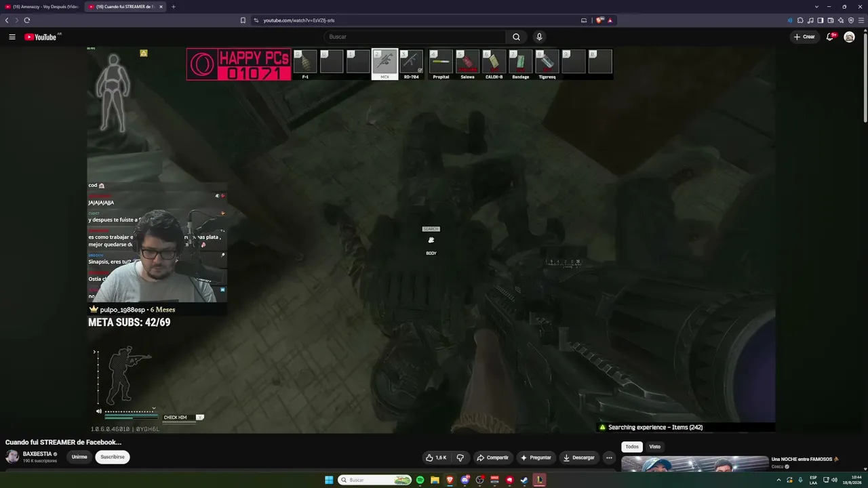
Task: Select the 'Todos' filter chip
Action: pos(632,447)
